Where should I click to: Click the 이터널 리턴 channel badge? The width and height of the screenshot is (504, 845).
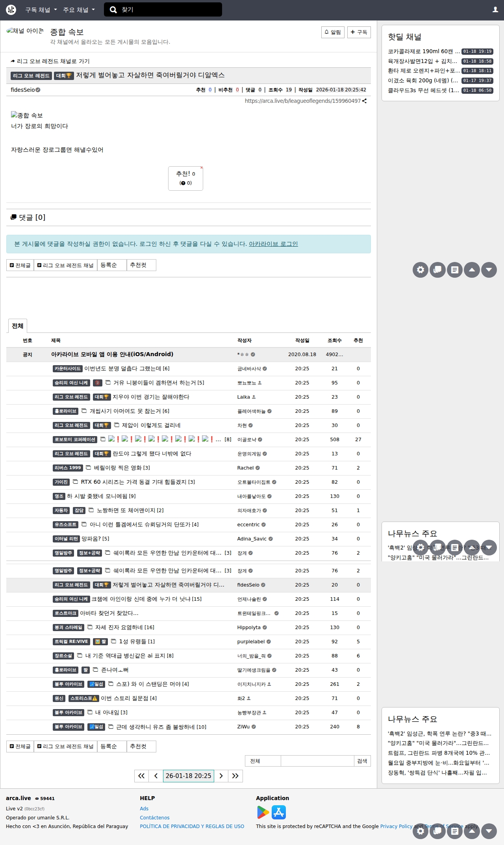pyautogui.click(x=66, y=539)
